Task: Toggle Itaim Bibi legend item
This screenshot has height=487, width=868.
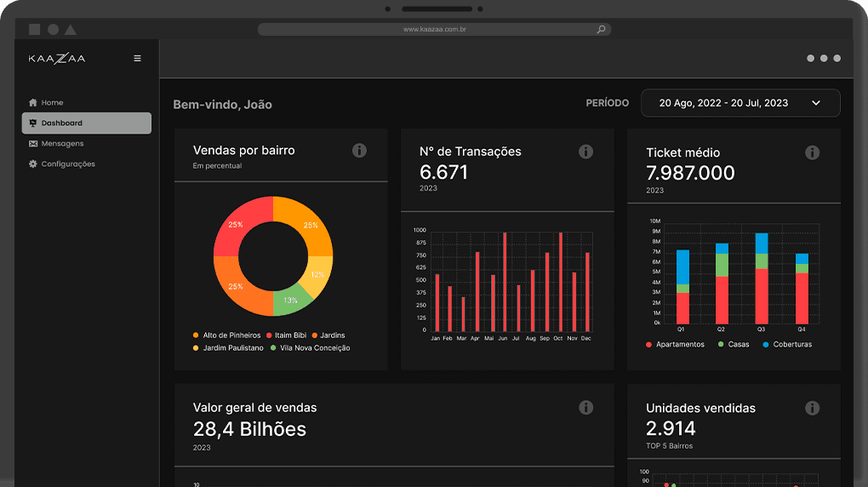Action: [x=286, y=335]
